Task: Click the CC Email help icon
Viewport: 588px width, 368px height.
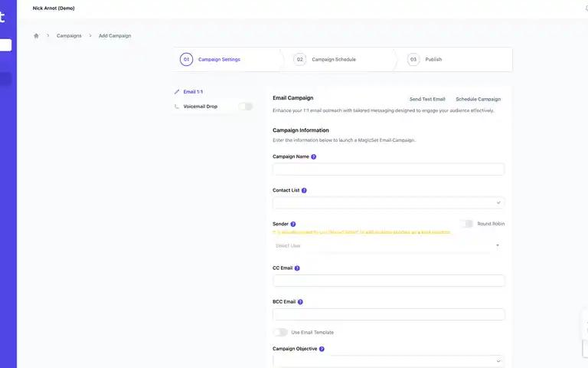Action: point(297,268)
